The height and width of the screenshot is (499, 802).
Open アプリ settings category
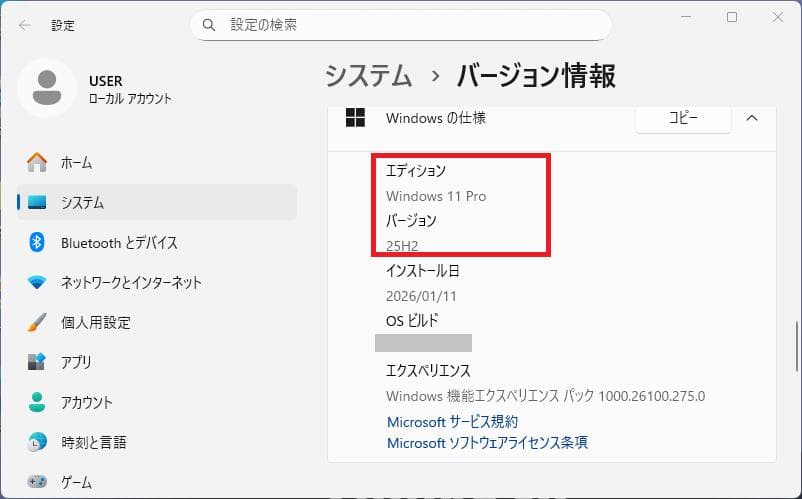pos(157,362)
